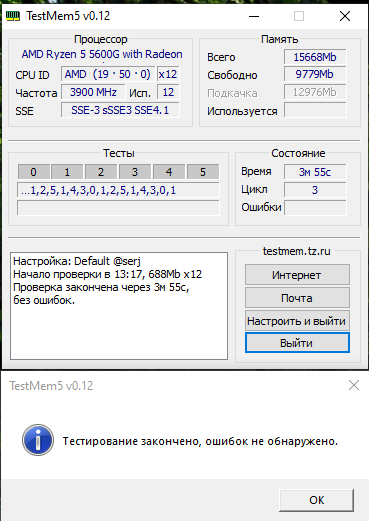The image size is (369, 521).
Task: Select test box number 3
Action: [135, 172]
